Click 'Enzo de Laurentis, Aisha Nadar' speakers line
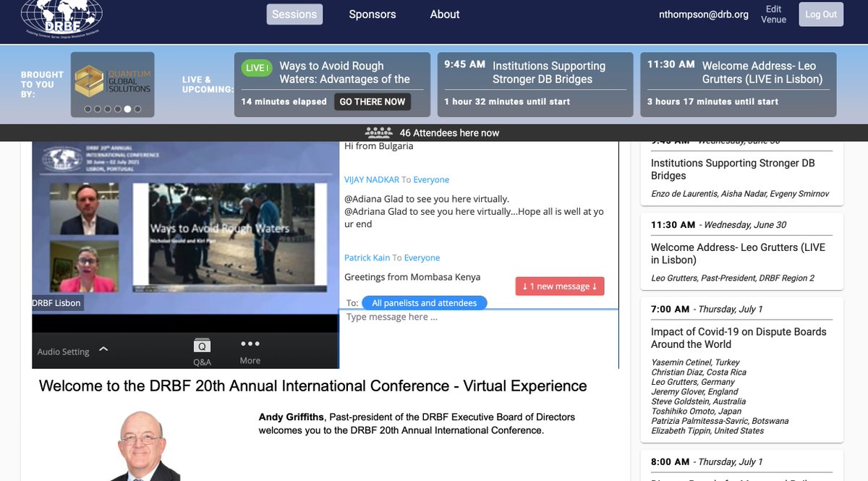The height and width of the screenshot is (481, 868). [x=740, y=194]
